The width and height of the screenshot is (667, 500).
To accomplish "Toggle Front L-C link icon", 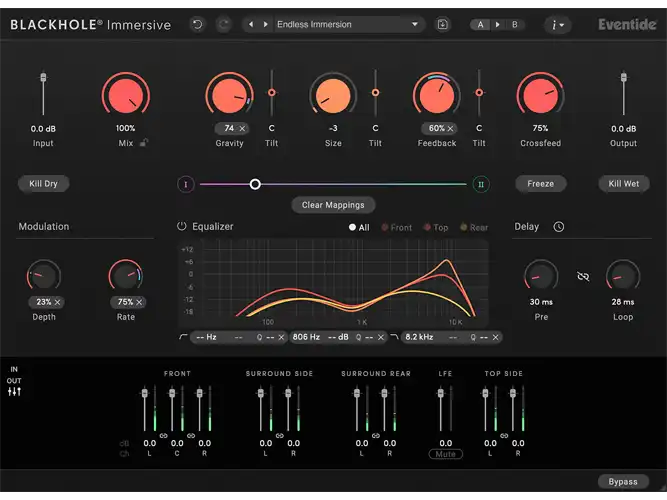I will (x=163, y=436).
